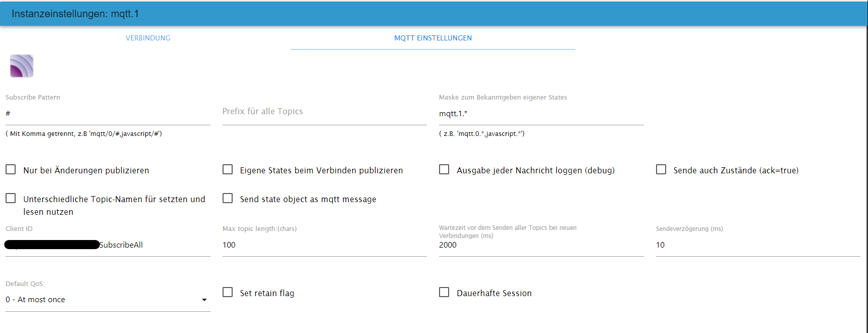Enable Sende auch Zustände (ack=true)
Image resolution: width=868 pixels, height=333 pixels.
coord(661,170)
